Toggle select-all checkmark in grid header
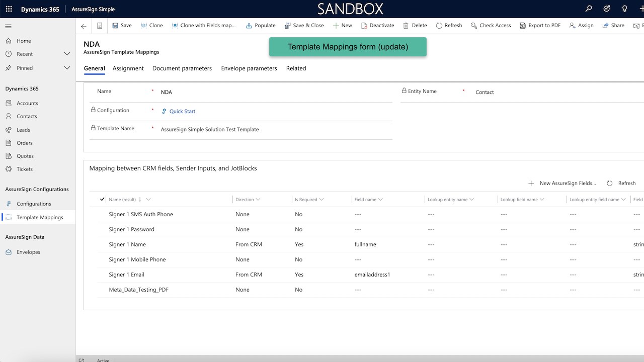The image size is (644, 362). (103, 200)
